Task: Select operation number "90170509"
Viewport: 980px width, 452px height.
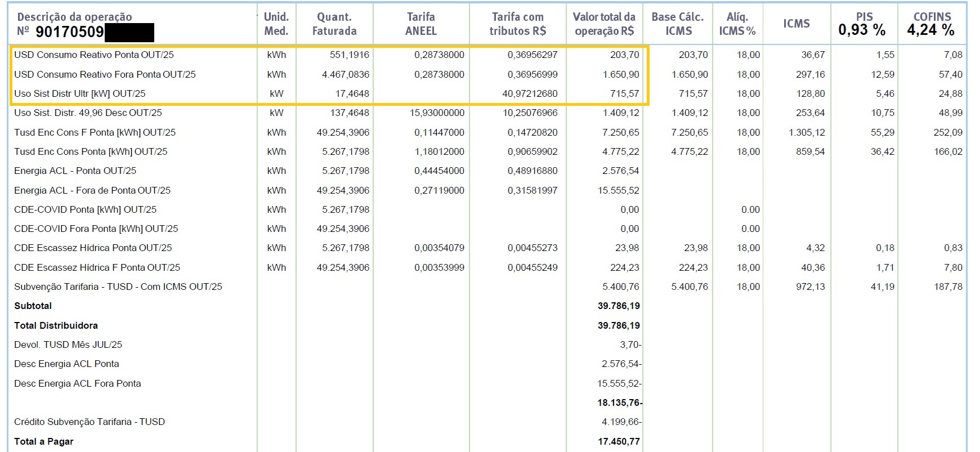Action: click(70, 32)
